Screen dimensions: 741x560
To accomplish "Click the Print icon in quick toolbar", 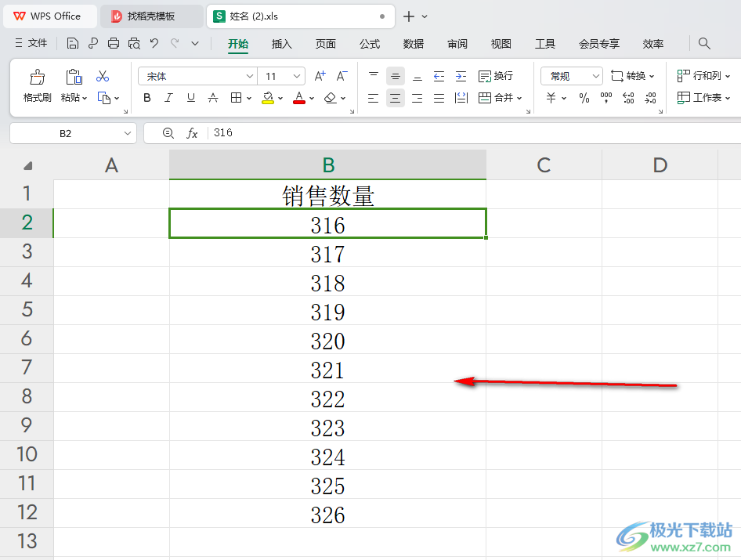I will tap(114, 44).
